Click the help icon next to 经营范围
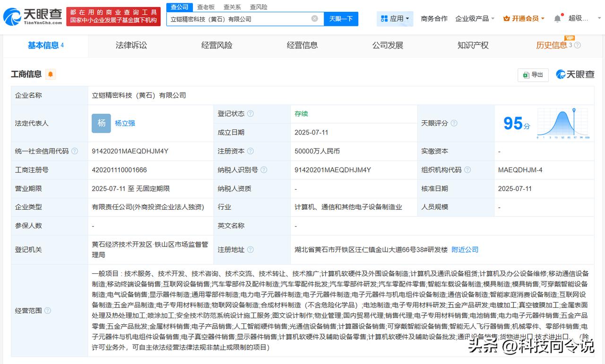The width and height of the screenshot is (605, 364). (48, 311)
